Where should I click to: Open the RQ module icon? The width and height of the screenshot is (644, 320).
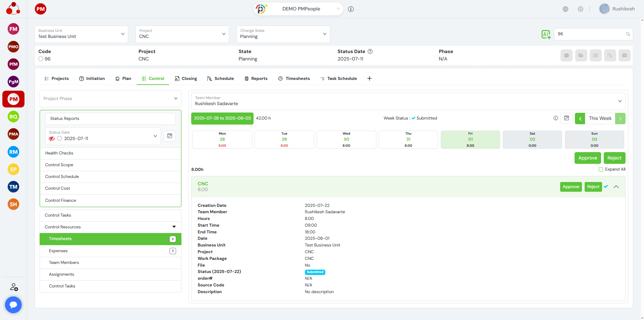[13, 117]
